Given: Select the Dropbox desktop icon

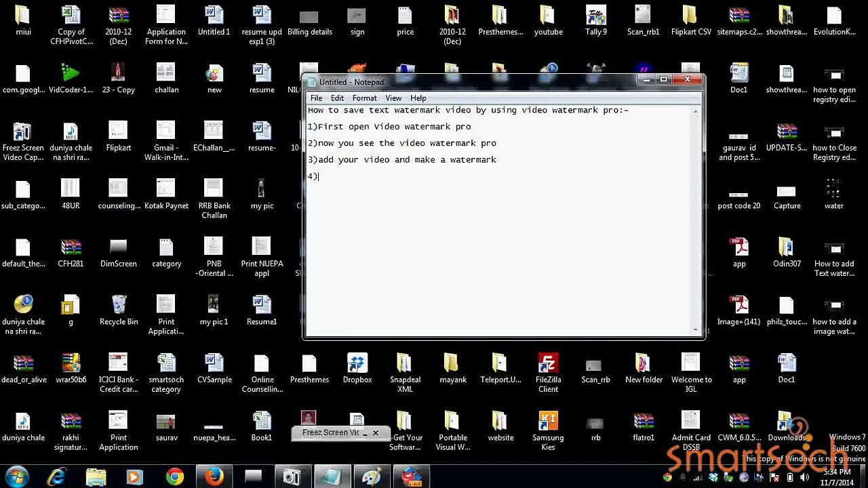Looking at the screenshot, I should pos(357,368).
